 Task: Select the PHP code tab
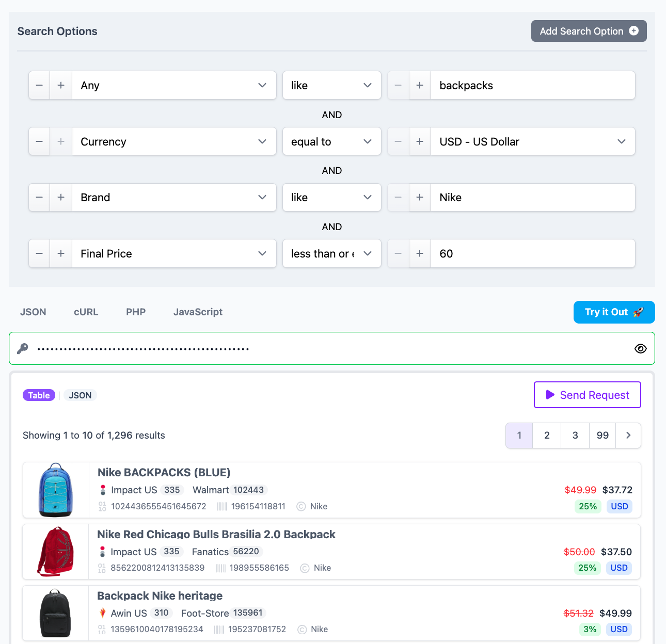pos(136,312)
